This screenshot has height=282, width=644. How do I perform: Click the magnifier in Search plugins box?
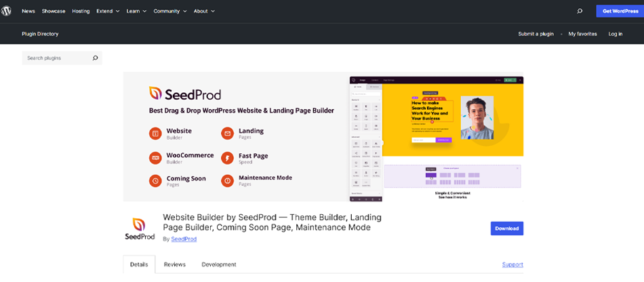96,58
